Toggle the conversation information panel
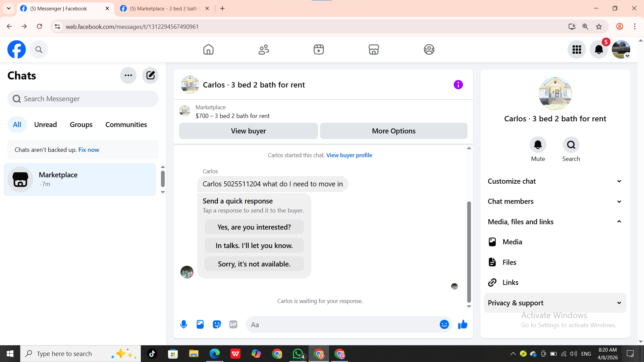The width and height of the screenshot is (644, 362). (458, 85)
